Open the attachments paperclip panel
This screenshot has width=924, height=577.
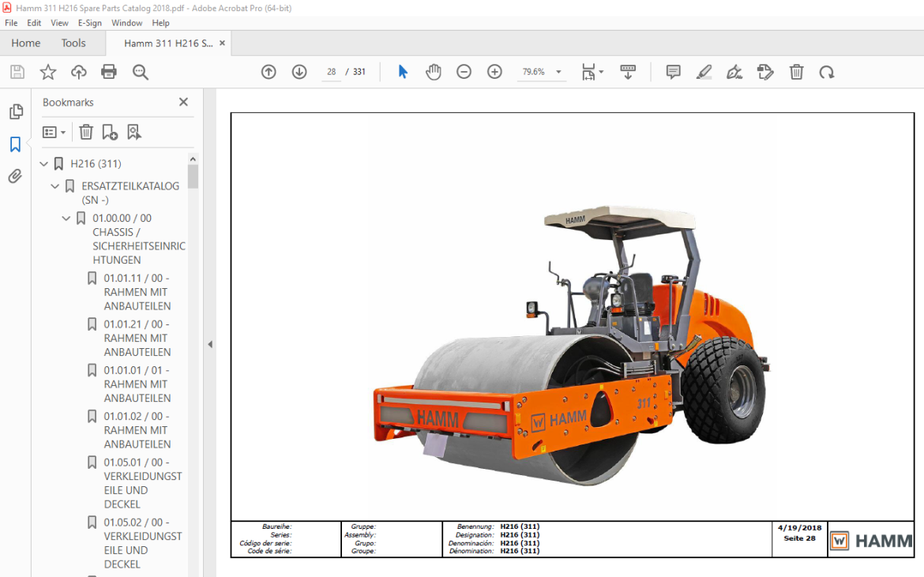pyautogui.click(x=15, y=176)
